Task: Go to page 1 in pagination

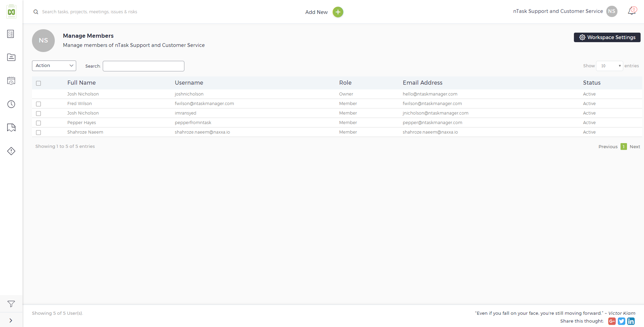Action: pos(624,147)
